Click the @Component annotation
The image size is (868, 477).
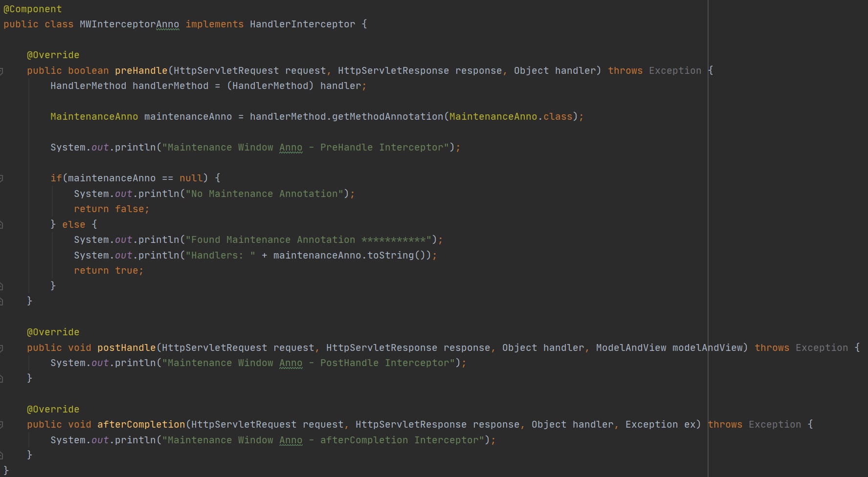point(33,9)
